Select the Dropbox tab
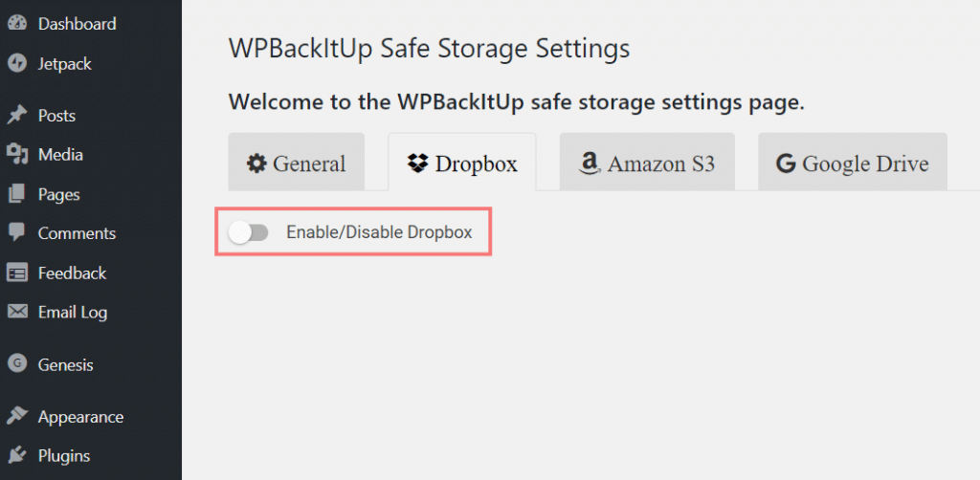The image size is (980, 480). point(462,162)
